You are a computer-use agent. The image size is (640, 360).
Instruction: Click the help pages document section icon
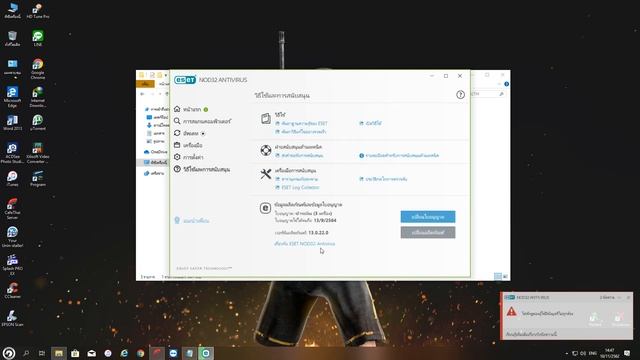pyautogui.click(x=266, y=119)
